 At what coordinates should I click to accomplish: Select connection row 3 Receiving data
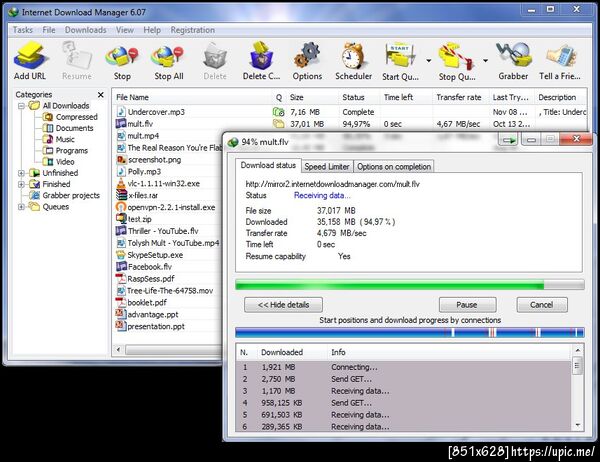[x=404, y=391]
